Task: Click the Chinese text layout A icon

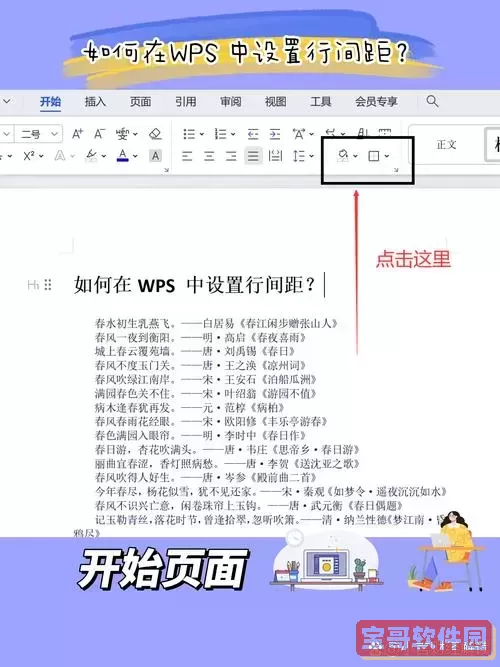Action: pos(299,134)
